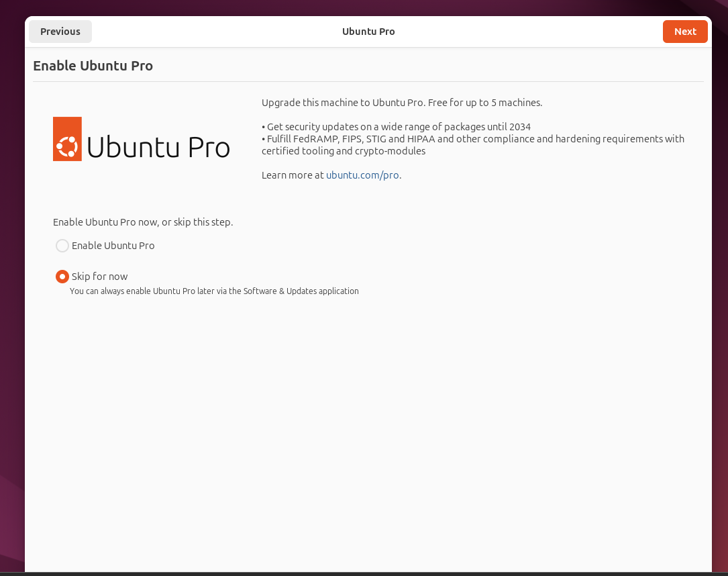This screenshot has height=576, width=728.
Task: Click the 'Ubuntu Pro' header bar title
Action: pyautogui.click(x=368, y=32)
